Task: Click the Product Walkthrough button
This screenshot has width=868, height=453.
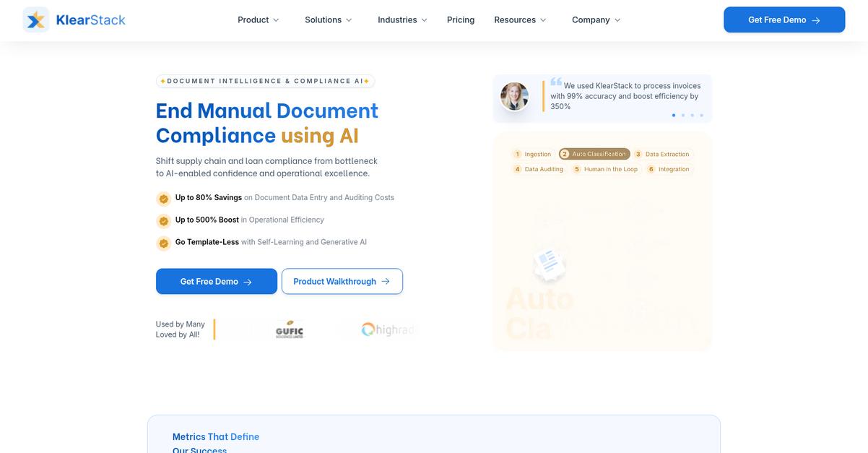Action: (x=342, y=282)
